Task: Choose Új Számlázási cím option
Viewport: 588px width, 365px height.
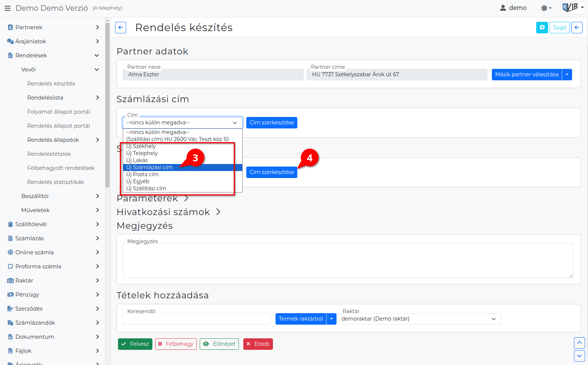Action: coord(183,167)
